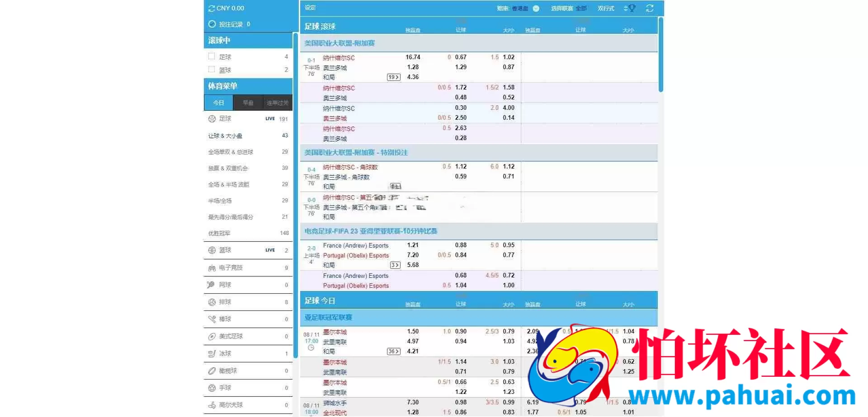This screenshot has width=868, height=417.
Task: Select 奥兰多城 win odds 1.28
Action: 413,67
